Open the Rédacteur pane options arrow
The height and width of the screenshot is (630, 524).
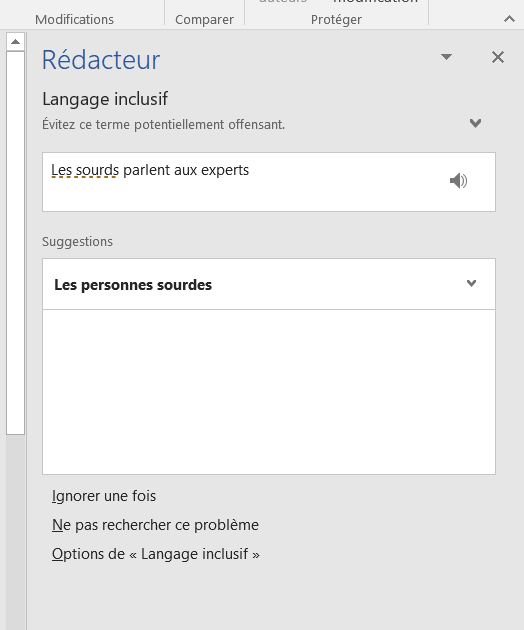click(446, 57)
